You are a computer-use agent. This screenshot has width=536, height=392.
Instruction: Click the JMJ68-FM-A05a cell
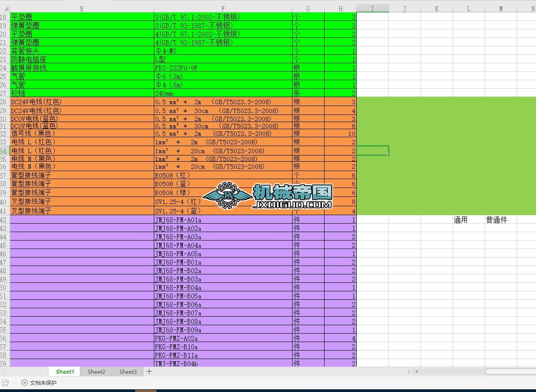point(223,253)
